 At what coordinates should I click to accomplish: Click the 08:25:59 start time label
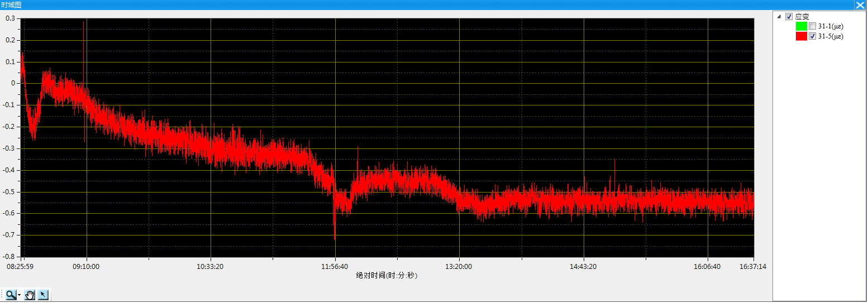point(21,267)
